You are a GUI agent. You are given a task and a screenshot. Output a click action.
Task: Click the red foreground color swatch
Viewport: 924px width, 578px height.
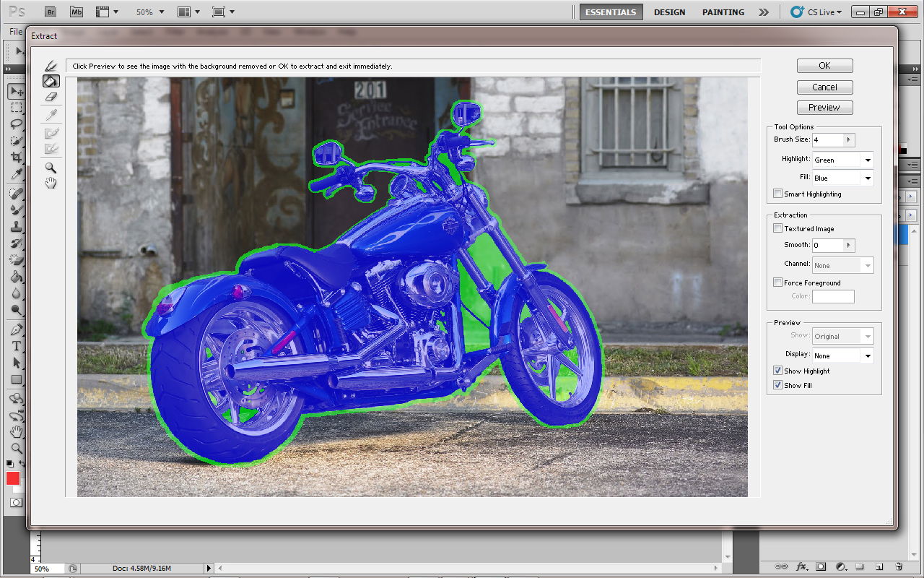tap(13, 478)
